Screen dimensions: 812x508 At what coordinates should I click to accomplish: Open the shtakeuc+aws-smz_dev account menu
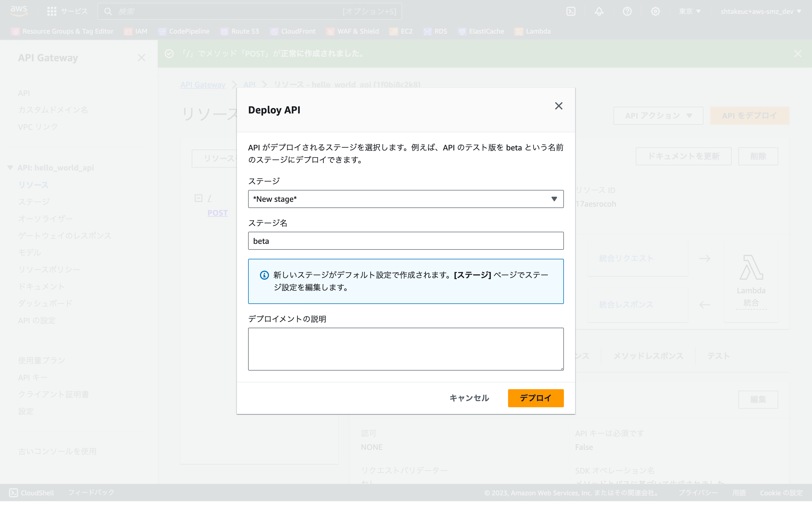(x=761, y=11)
